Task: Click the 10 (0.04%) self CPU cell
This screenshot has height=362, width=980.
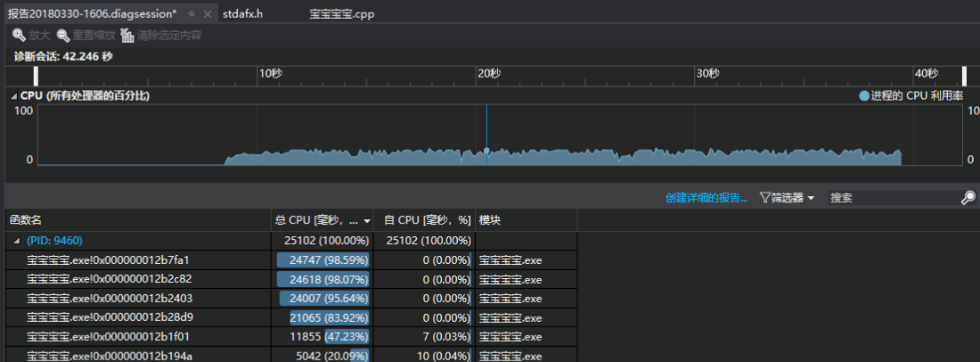Action: [424, 356]
